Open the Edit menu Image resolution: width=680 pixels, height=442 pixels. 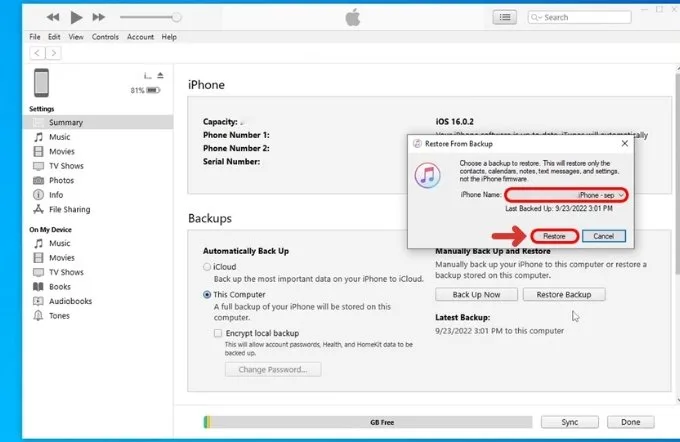tap(54, 37)
